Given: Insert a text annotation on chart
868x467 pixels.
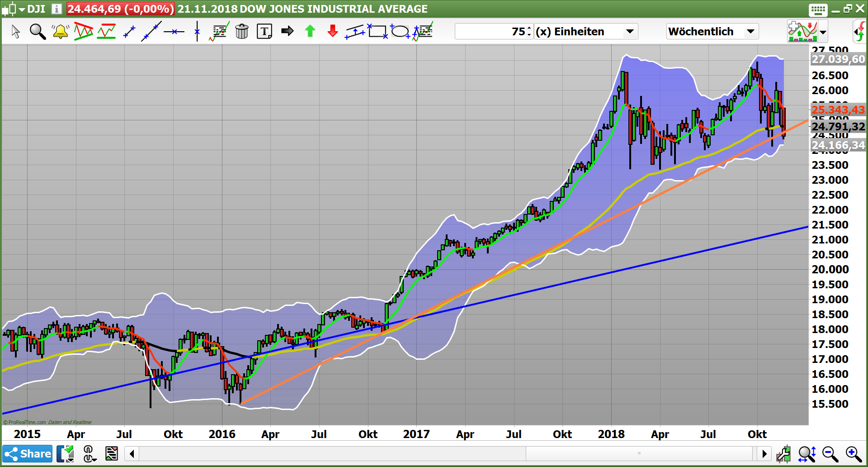Looking at the screenshot, I should (x=264, y=32).
